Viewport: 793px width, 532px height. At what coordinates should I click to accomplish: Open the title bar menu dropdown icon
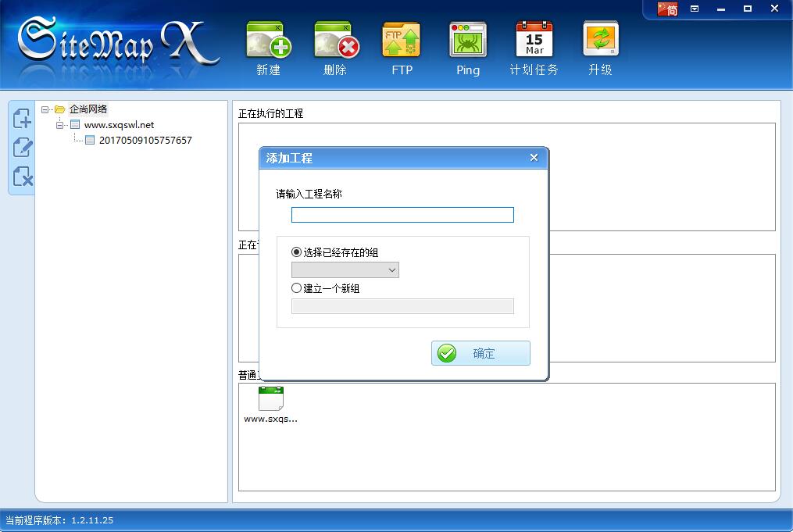[x=695, y=9]
